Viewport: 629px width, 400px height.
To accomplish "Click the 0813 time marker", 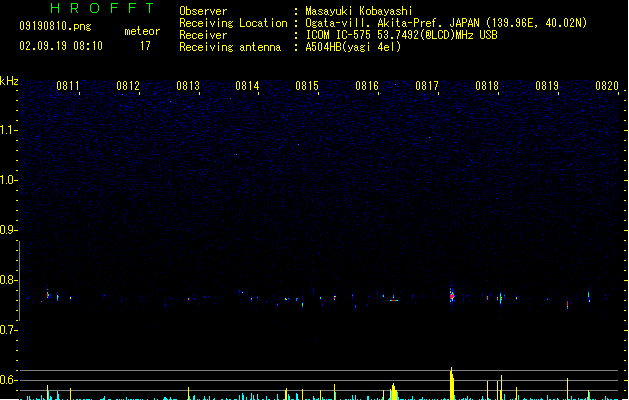I will [187, 86].
